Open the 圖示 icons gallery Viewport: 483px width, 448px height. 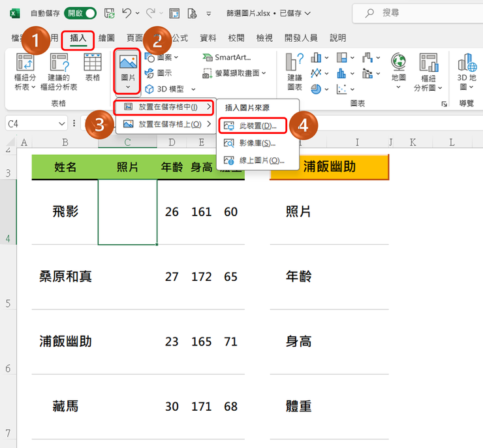tap(159, 73)
